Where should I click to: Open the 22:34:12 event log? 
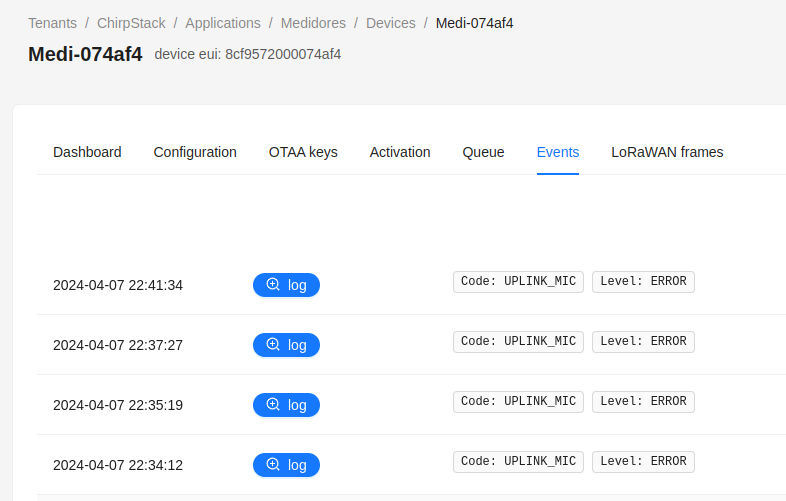pyautogui.click(x=286, y=465)
